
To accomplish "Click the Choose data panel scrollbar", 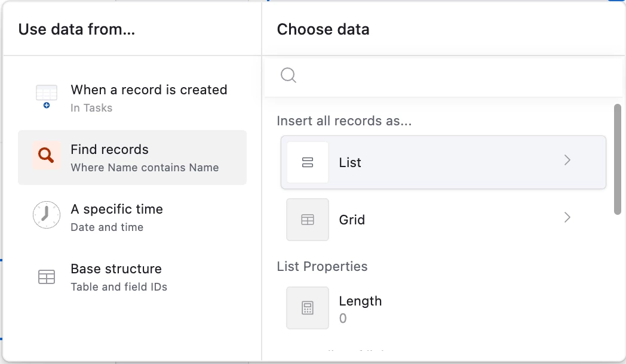I will pyautogui.click(x=618, y=159).
